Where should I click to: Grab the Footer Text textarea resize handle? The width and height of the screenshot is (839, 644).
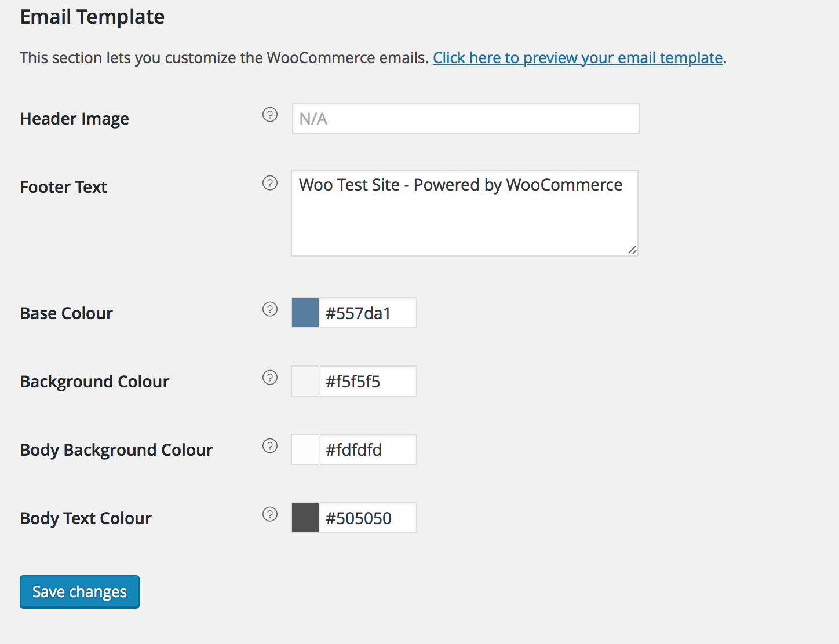[x=632, y=250]
